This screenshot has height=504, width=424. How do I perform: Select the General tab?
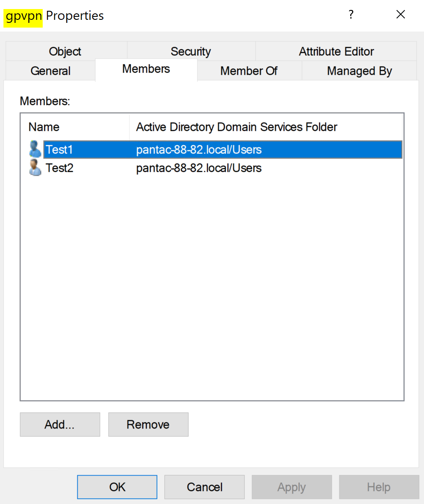point(50,71)
